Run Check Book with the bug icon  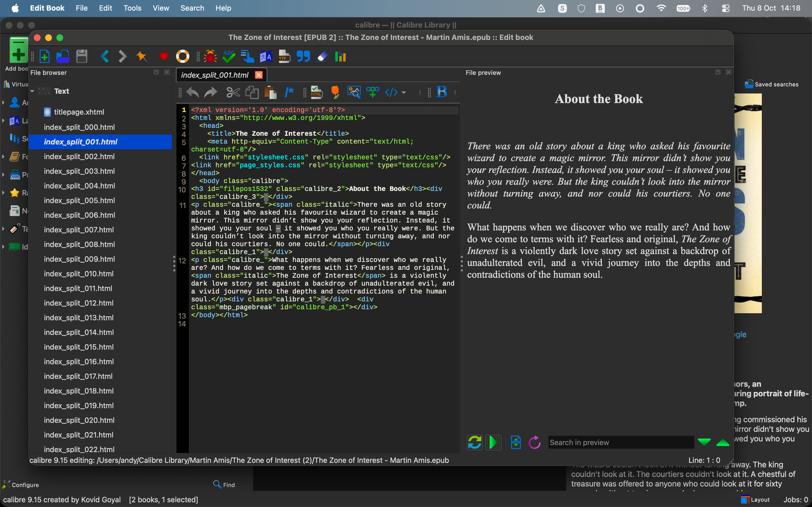(x=210, y=57)
